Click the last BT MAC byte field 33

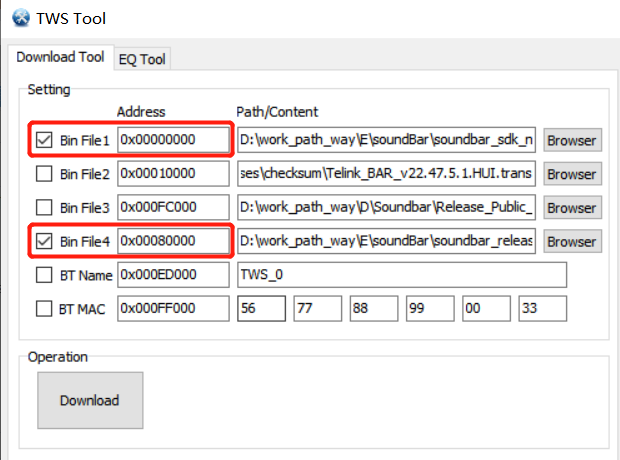(542, 309)
